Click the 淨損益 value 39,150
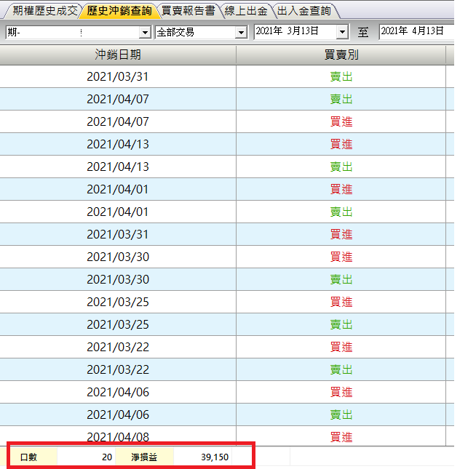 click(215, 457)
